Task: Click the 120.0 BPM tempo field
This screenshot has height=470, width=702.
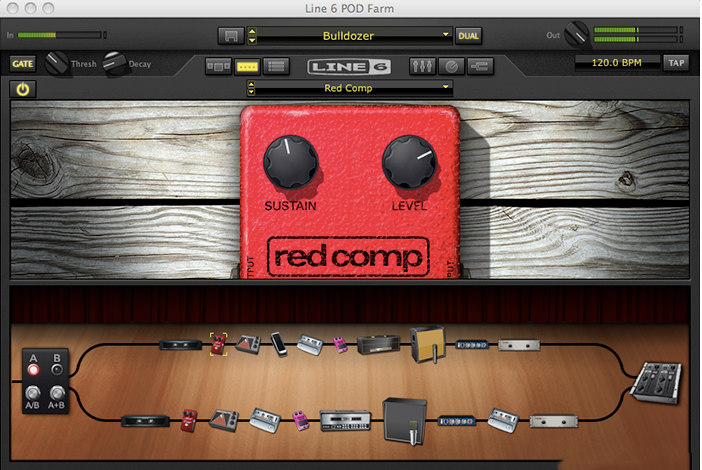Action: click(x=617, y=63)
